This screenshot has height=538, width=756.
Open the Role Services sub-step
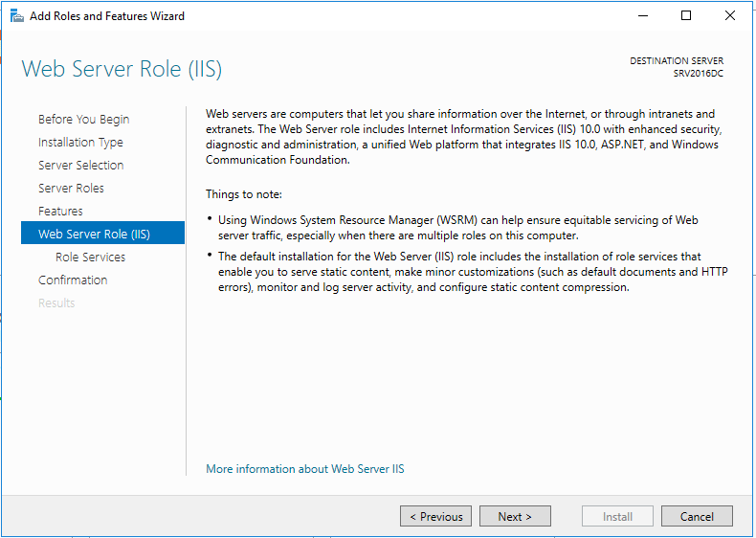click(x=90, y=258)
